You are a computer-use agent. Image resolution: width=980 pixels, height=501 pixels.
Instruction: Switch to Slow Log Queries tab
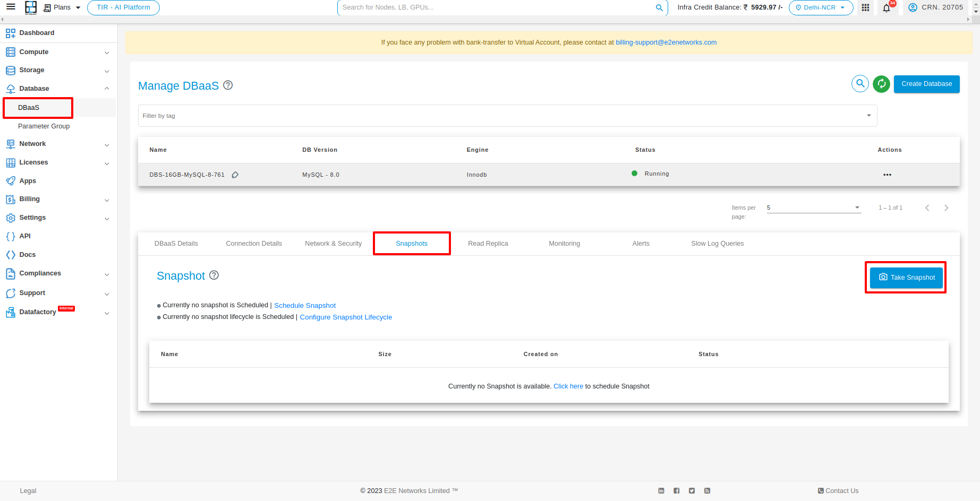[717, 244]
